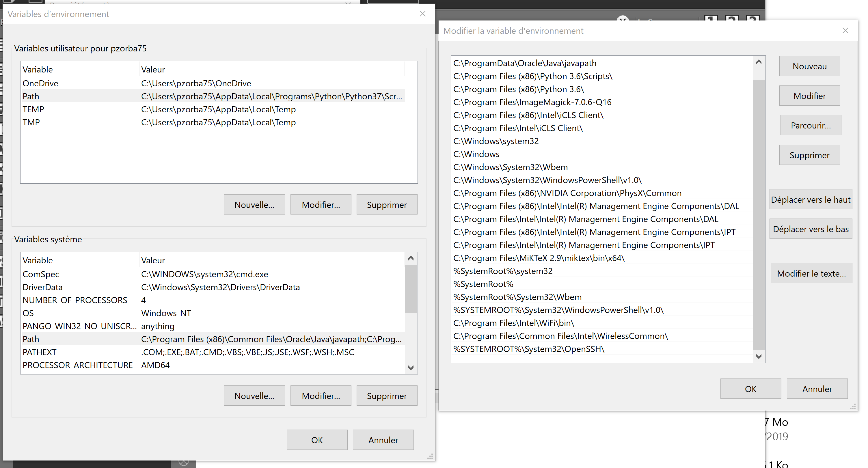Close the Modifier la variable d'environnement dialog
The height and width of the screenshot is (468, 868).
tap(845, 30)
